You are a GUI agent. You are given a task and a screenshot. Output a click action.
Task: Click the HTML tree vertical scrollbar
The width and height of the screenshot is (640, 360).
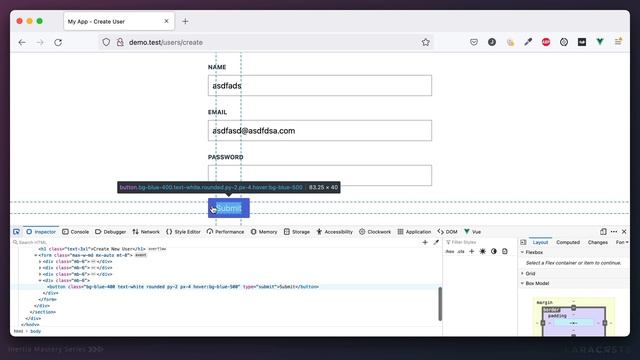click(x=440, y=304)
